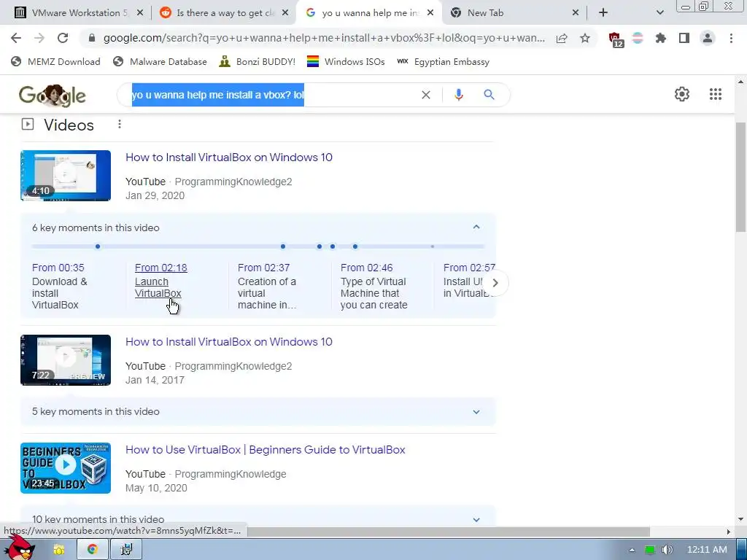This screenshot has width=747, height=560.
Task: Open Google quick settings gear
Action: click(x=682, y=94)
